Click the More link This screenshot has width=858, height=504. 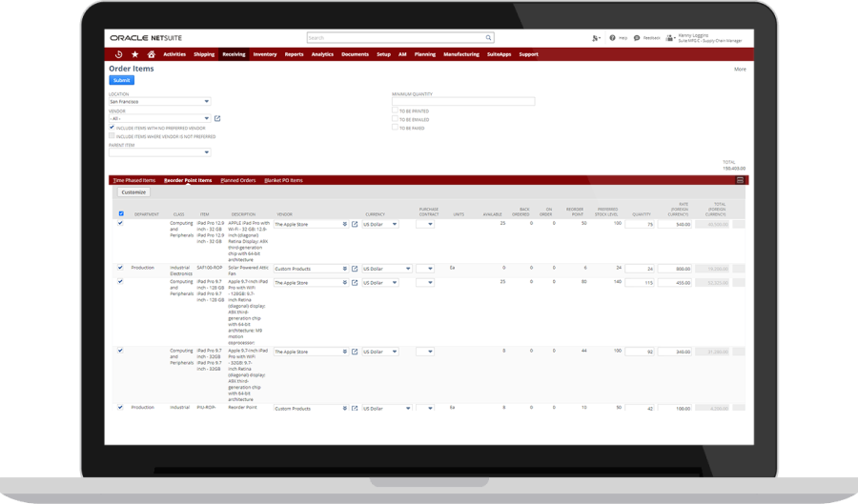click(740, 70)
